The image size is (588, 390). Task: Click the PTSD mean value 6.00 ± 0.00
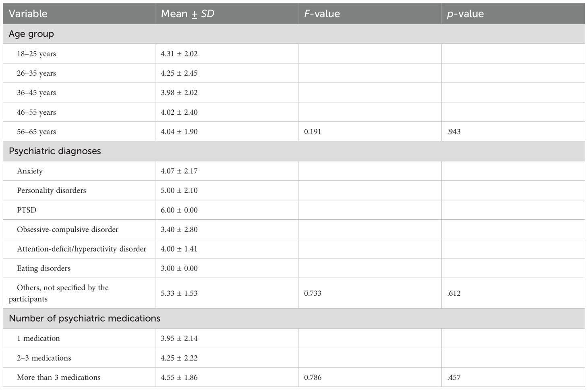coord(179,210)
